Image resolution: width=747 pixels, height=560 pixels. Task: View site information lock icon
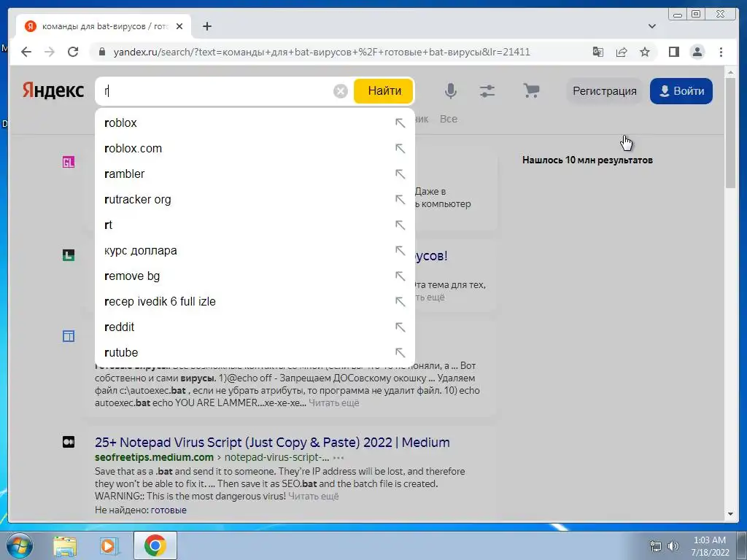click(x=101, y=52)
